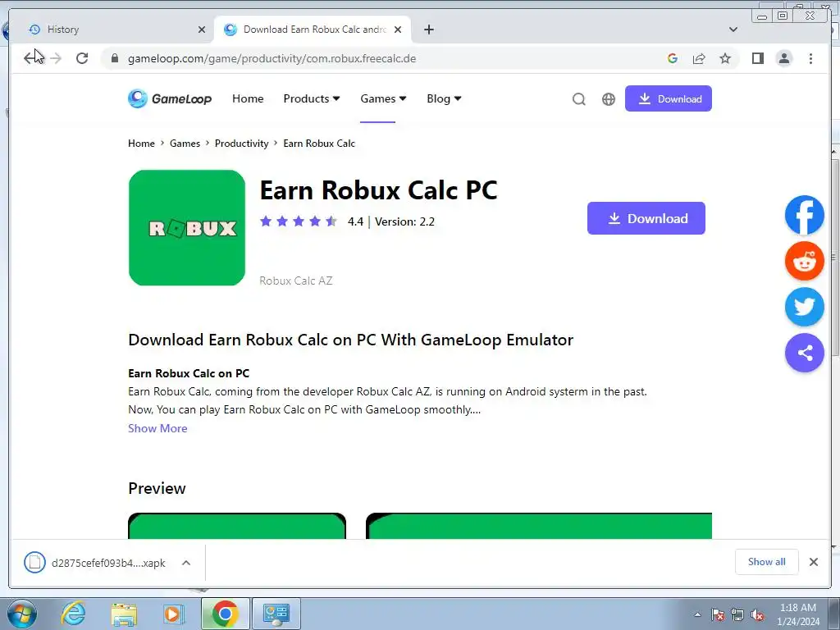Open Windows Media Player from taskbar
This screenshot has width=840, height=630.
[173, 614]
